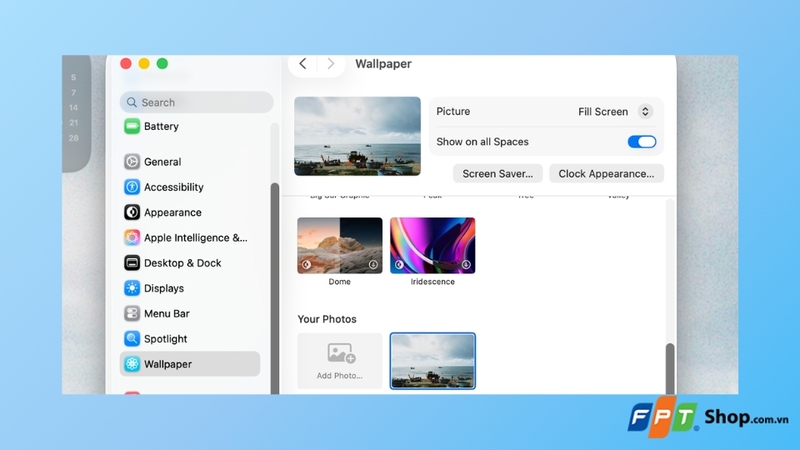Click the current wallpaper preview image
Screen dimensions: 800x450
357,136
